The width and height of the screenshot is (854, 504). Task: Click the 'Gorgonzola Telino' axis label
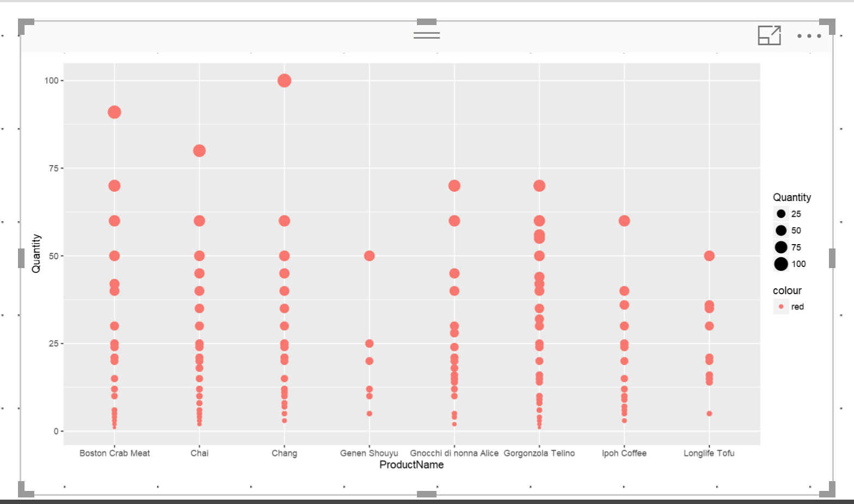click(x=540, y=453)
